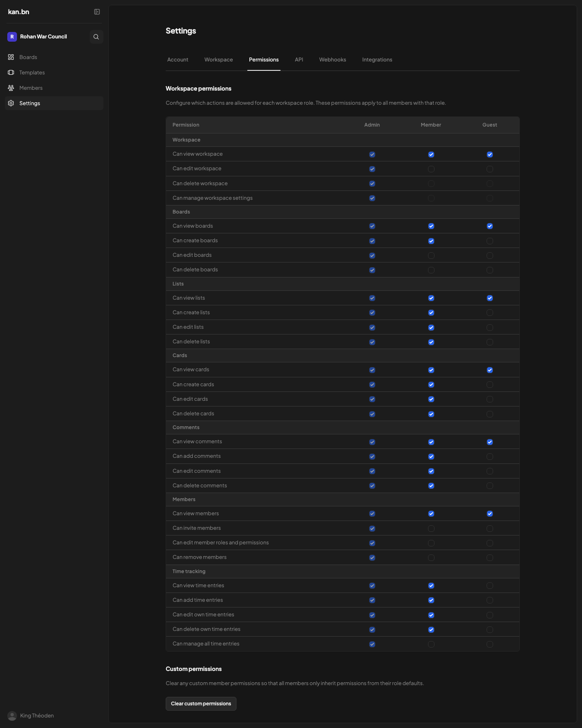Uncheck Guest for Can view members

click(x=490, y=514)
